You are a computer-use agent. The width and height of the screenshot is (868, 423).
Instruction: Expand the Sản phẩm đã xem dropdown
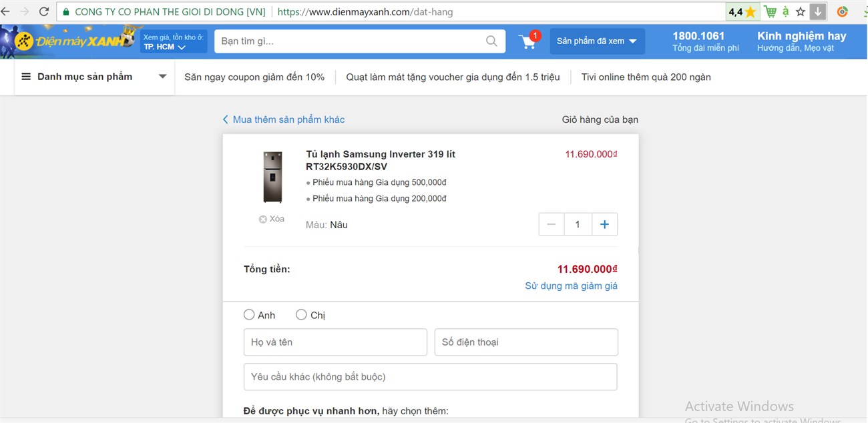pyautogui.click(x=598, y=41)
